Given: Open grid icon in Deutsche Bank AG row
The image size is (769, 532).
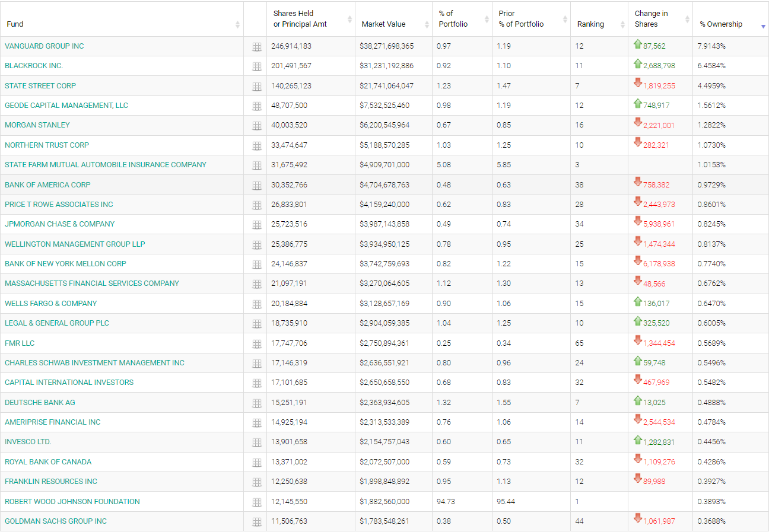Looking at the screenshot, I should [x=257, y=403].
